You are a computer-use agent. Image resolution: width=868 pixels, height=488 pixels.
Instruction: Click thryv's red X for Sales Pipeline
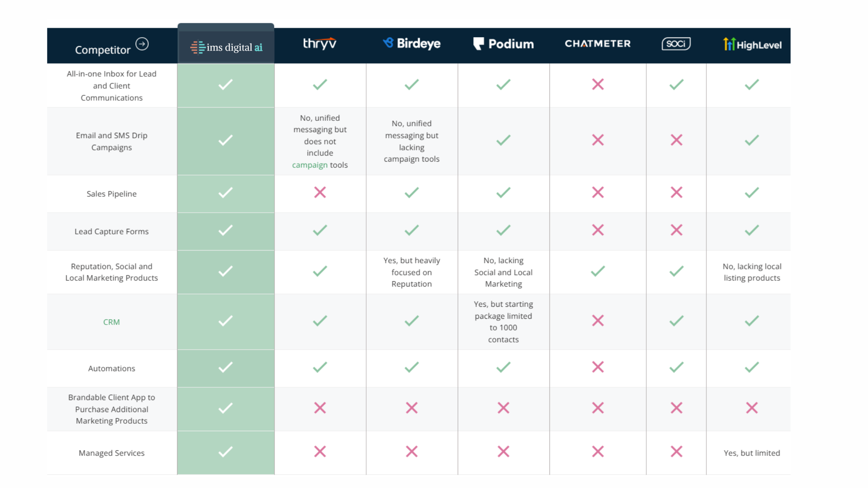(320, 192)
